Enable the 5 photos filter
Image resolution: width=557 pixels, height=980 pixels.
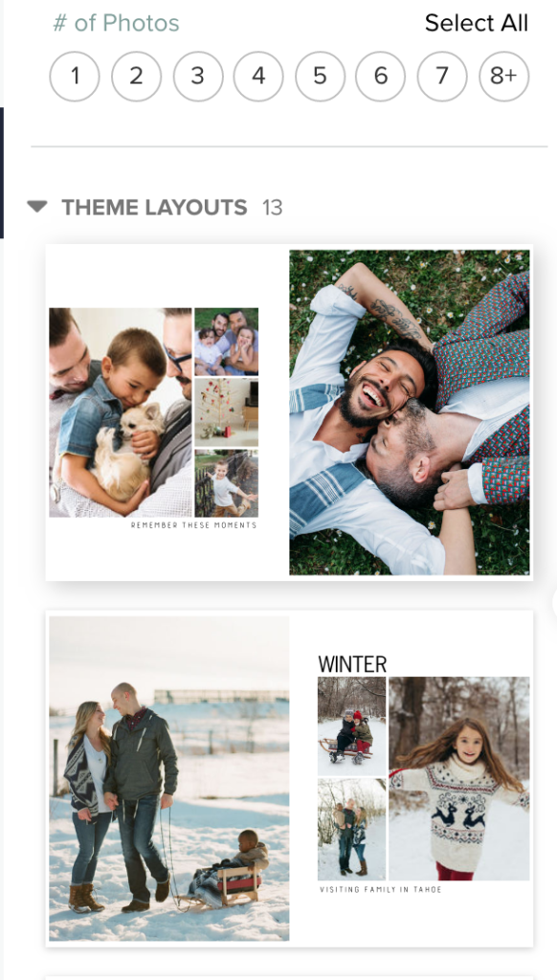tap(320, 77)
